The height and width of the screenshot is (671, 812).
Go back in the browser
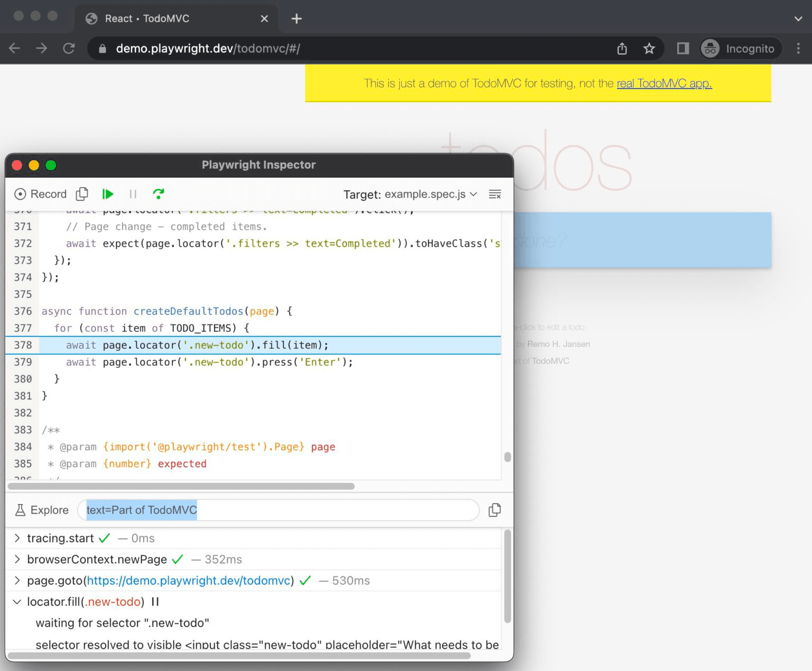15,49
